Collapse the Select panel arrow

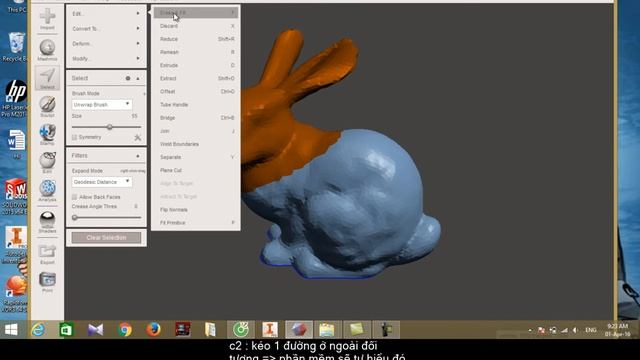click(138, 78)
